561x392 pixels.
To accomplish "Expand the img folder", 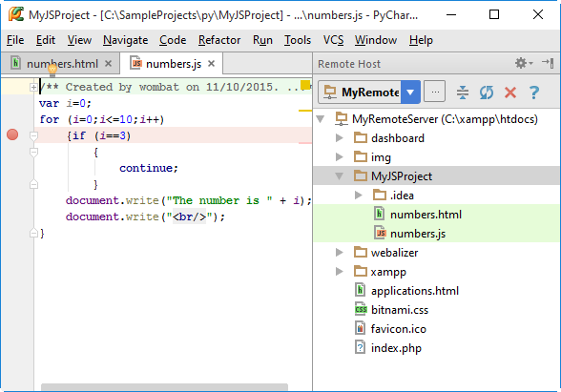I will pos(340,156).
